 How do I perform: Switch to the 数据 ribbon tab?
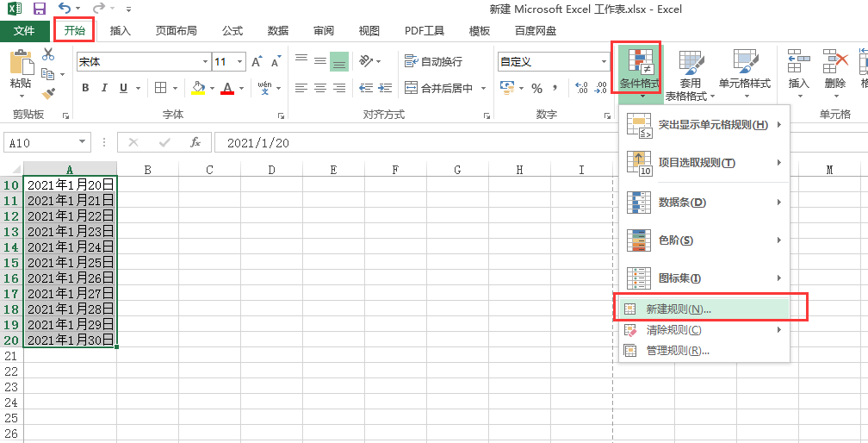coord(278,31)
